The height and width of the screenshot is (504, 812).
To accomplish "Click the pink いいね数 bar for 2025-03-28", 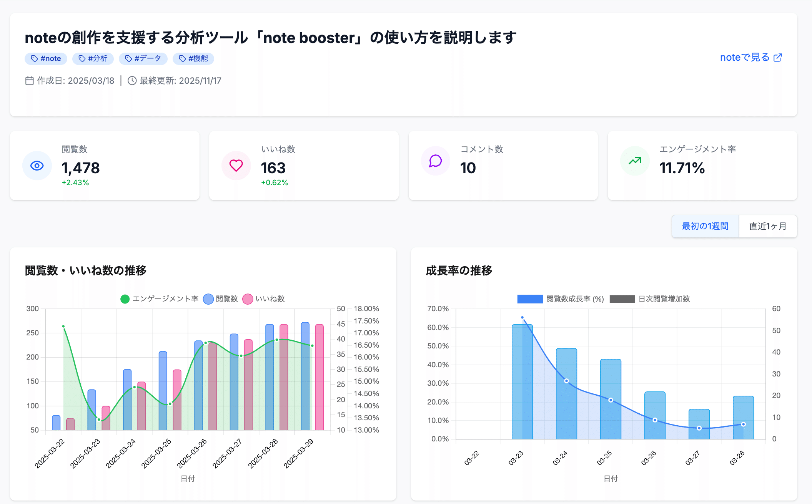I will pos(284,377).
